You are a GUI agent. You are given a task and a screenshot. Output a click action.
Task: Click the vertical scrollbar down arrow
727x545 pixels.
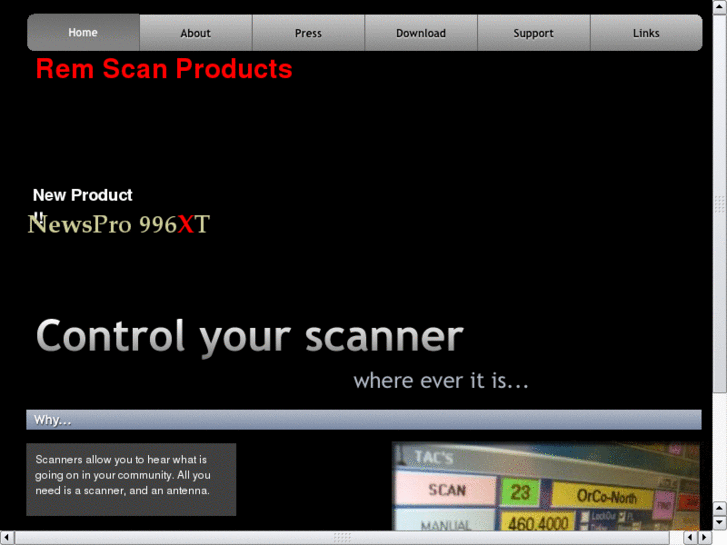click(720, 522)
